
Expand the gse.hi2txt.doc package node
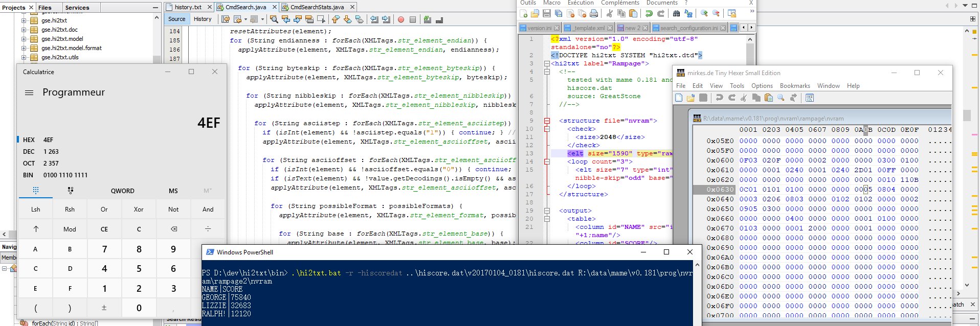(x=24, y=30)
